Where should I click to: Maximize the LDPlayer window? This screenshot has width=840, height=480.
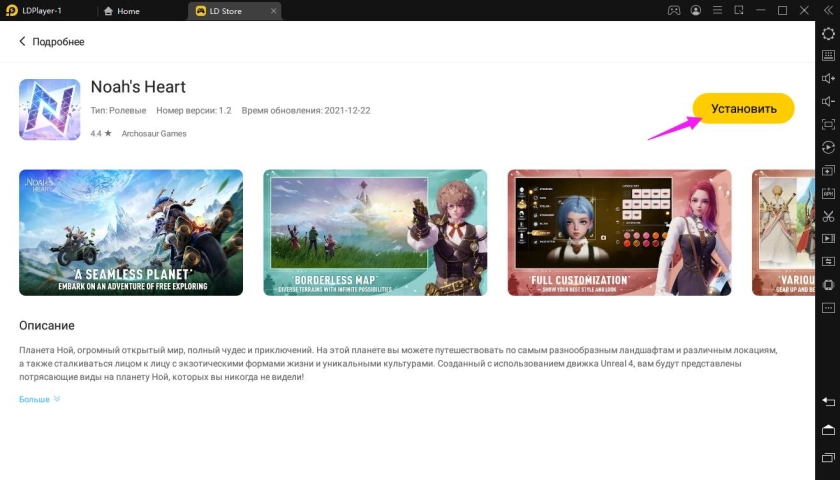click(x=782, y=10)
